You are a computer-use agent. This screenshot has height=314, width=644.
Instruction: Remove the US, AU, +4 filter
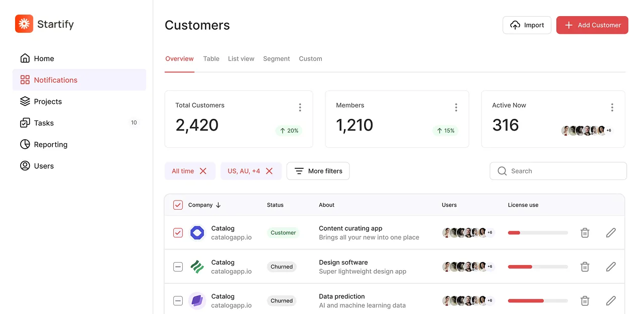click(x=269, y=171)
